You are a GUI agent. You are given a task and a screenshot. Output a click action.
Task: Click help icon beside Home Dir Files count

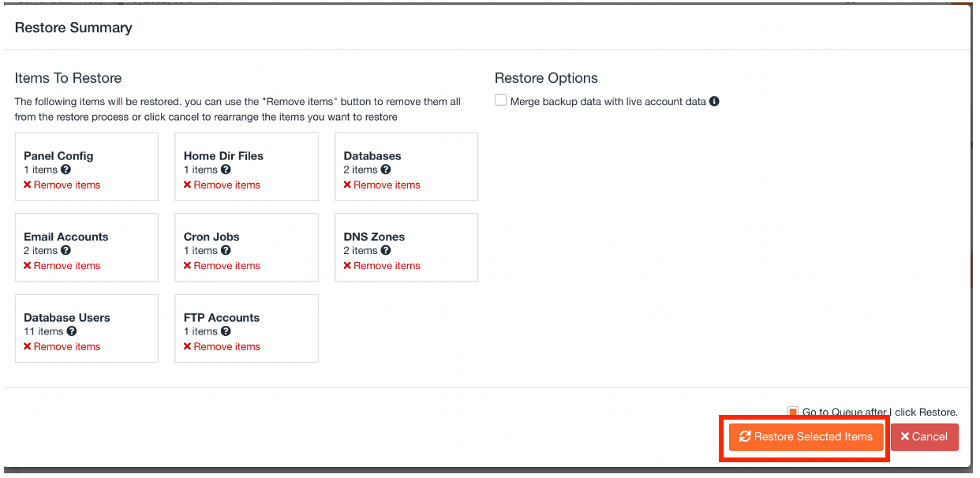pyautogui.click(x=226, y=170)
